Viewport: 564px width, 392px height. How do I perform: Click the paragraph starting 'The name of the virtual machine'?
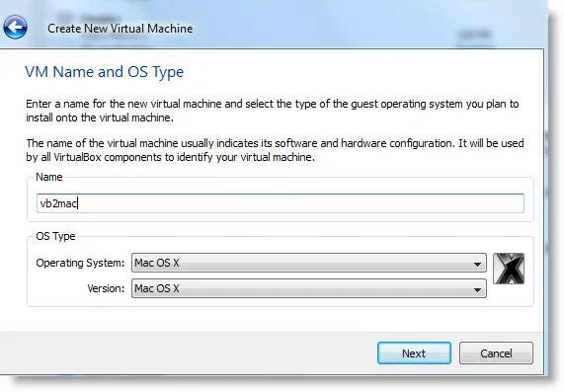click(275, 150)
